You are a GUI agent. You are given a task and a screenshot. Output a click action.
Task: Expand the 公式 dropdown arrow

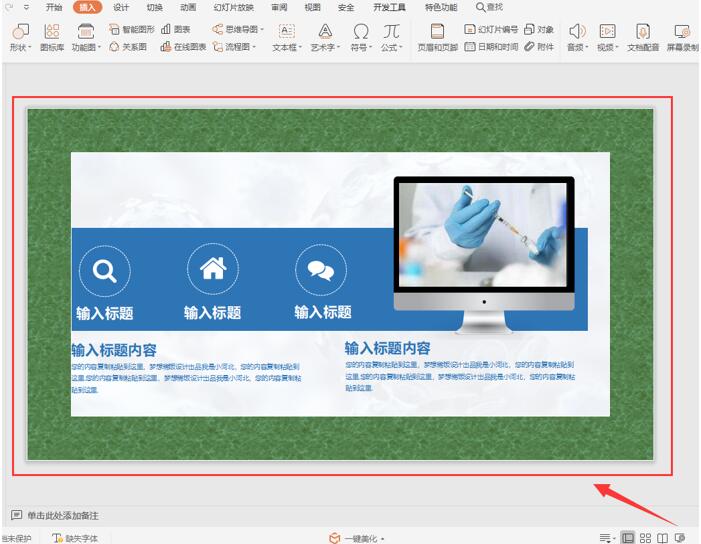[x=401, y=47]
